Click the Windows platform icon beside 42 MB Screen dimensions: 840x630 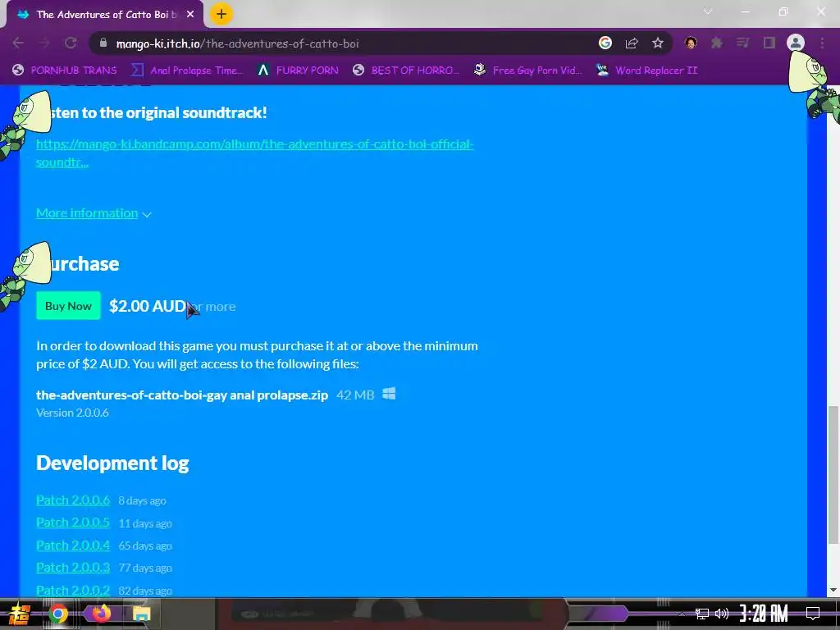pyautogui.click(x=389, y=394)
